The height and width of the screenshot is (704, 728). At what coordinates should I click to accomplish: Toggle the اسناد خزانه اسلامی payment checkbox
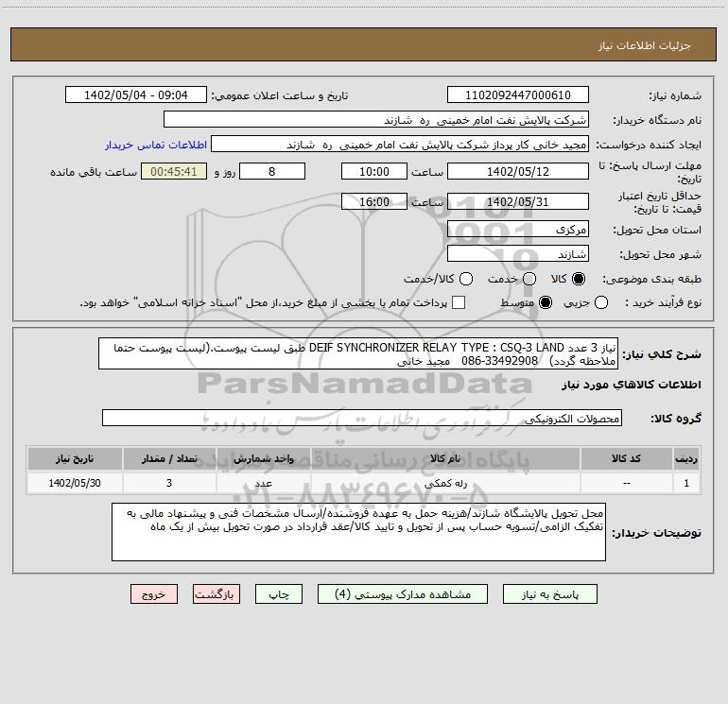coord(459,302)
